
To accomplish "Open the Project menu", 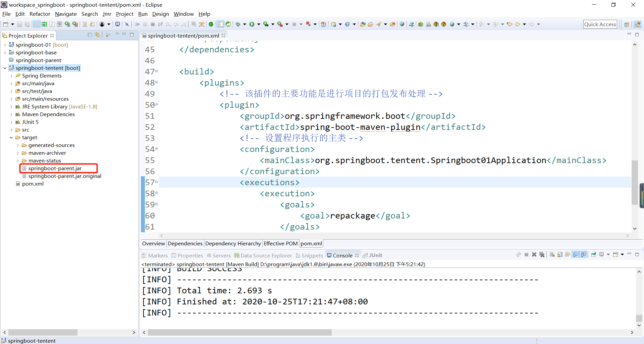I will (124, 14).
